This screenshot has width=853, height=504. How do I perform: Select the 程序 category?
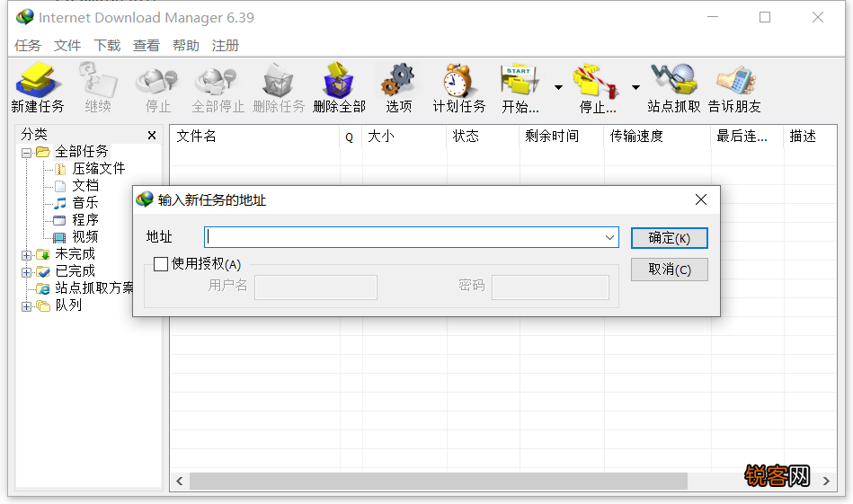(85, 219)
